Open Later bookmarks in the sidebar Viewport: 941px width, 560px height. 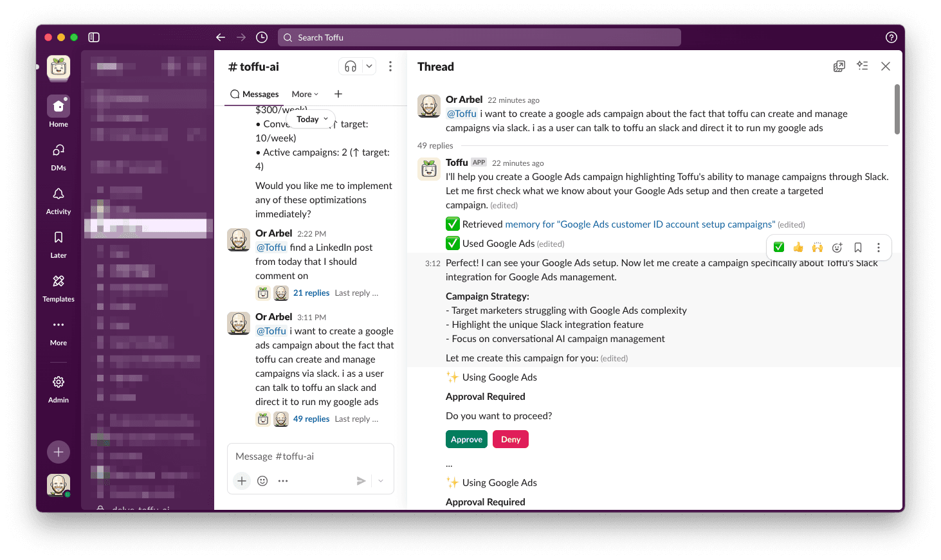click(59, 244)
